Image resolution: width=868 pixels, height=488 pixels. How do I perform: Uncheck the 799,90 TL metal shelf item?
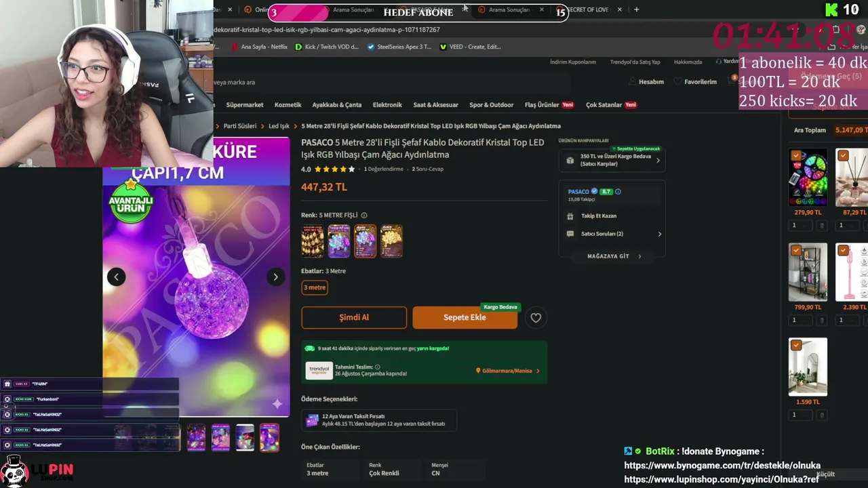[x=796, y=250]
